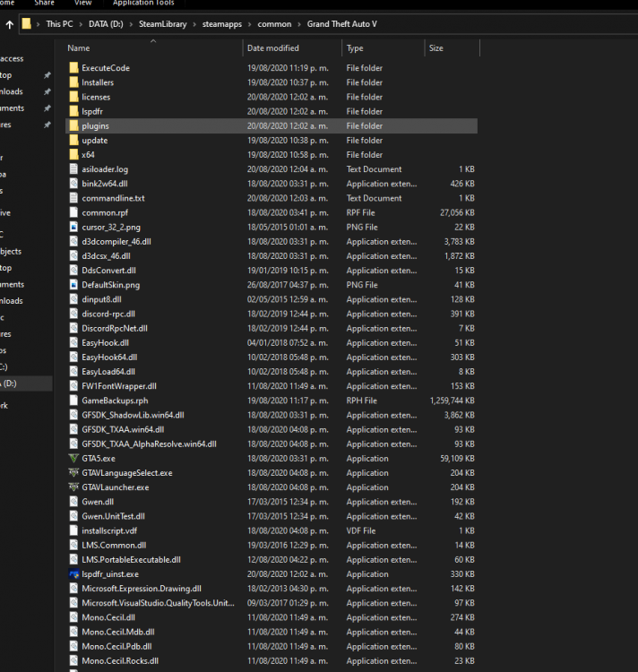Navigate to common in the breadcrumb
Image resolution: width=638 pixels, height=672 pixels.
[x=274, y=24]
